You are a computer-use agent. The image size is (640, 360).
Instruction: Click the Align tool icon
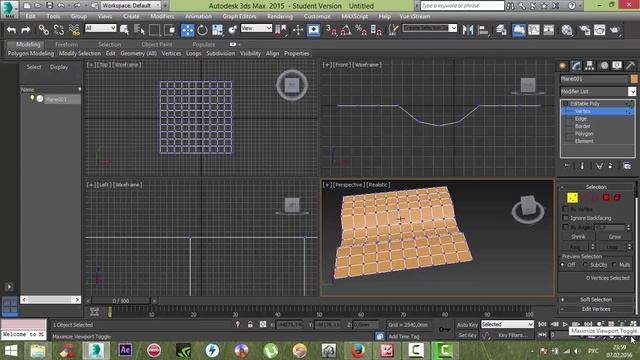[x=483, y=30]
